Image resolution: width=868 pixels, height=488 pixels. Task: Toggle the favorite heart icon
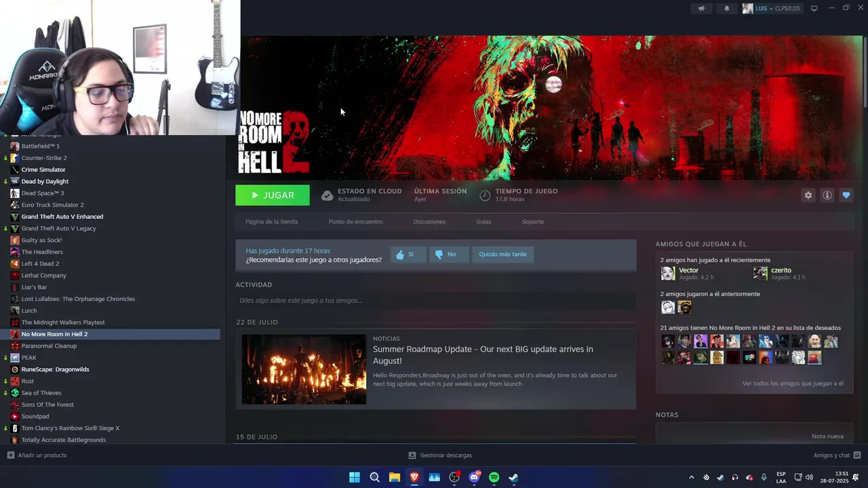pos(846,195)
